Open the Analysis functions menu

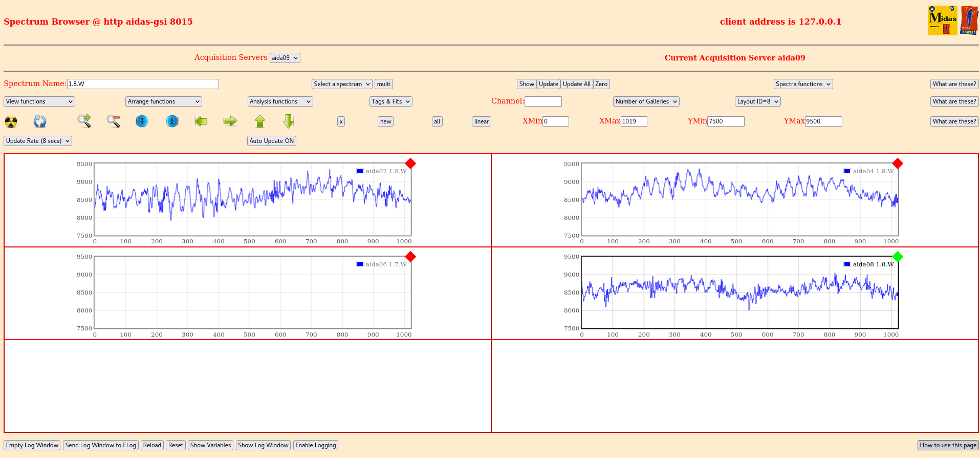click(x=280, y=101)
